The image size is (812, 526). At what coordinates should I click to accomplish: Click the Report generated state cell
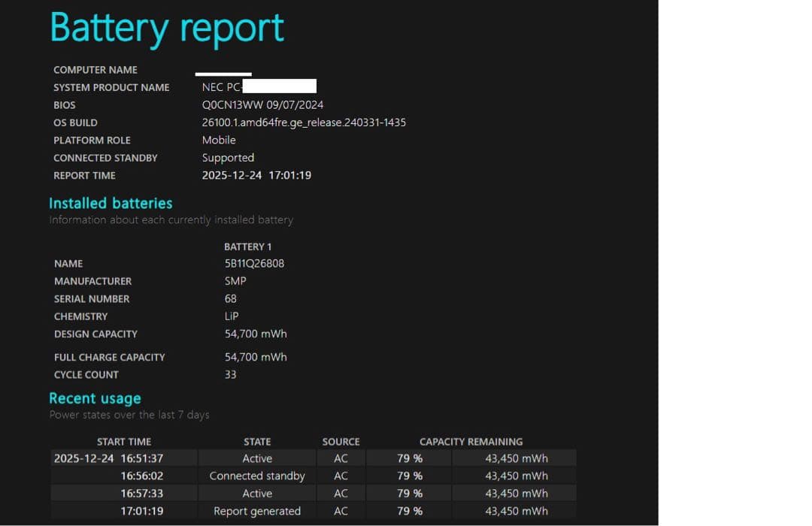[x=257, y=511]
